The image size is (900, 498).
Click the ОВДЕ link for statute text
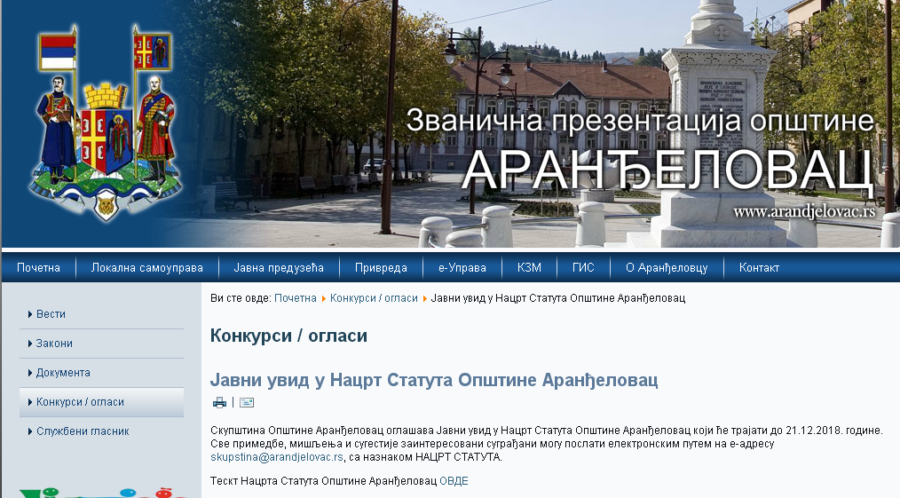(453, 481)
